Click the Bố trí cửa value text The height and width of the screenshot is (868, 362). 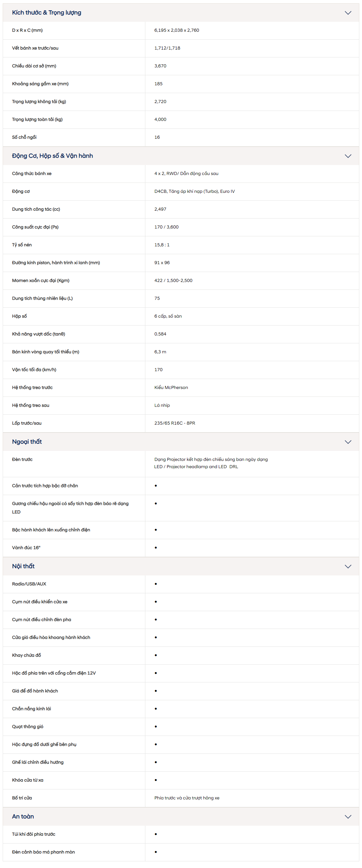(187, 798)
